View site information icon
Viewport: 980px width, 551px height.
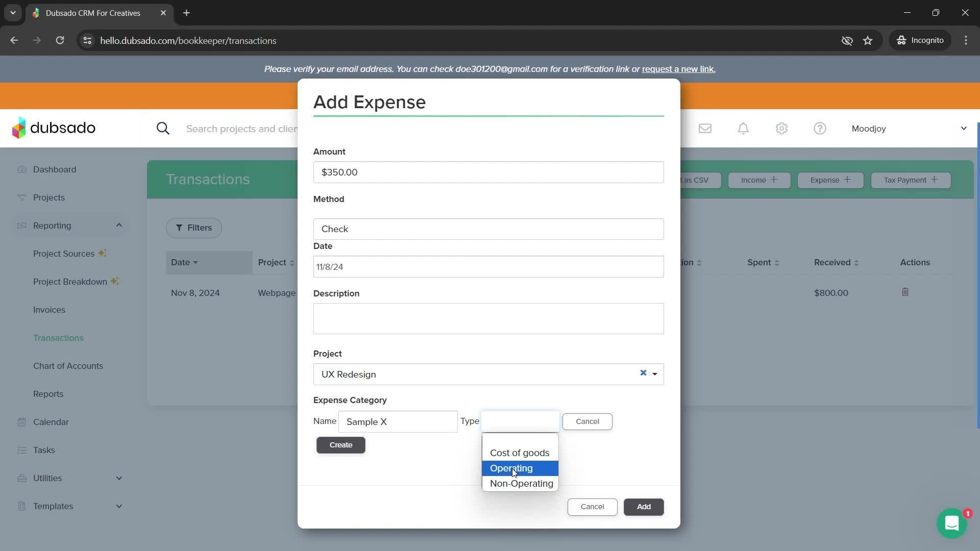tap(87, 40)
